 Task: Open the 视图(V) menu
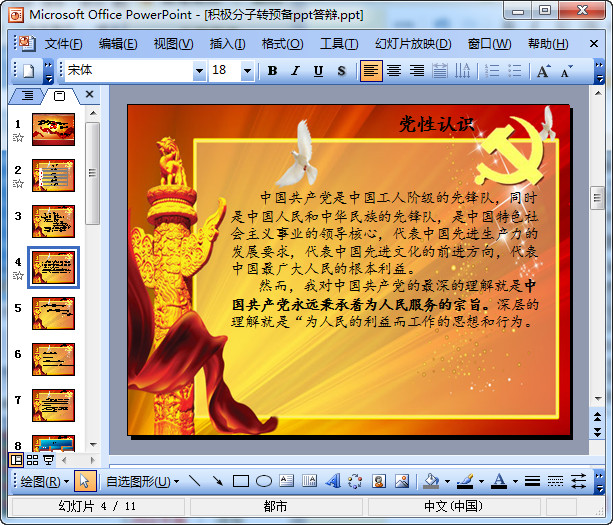pyautogui.click(x=173, y=44)
